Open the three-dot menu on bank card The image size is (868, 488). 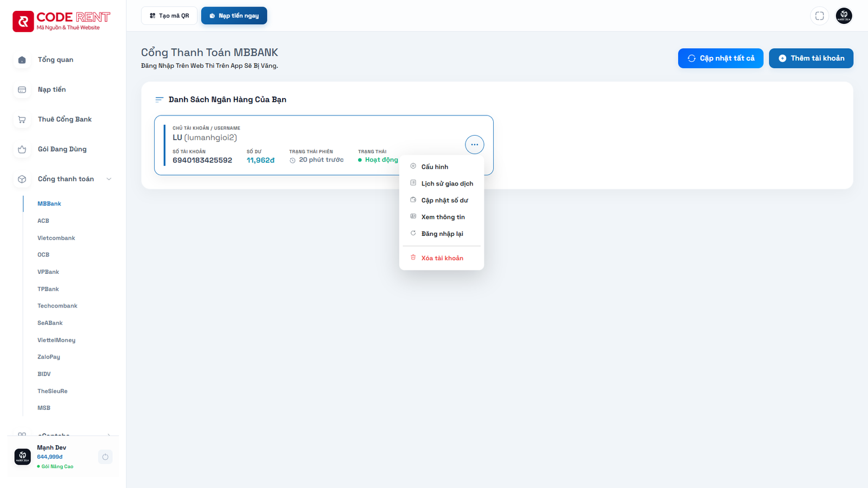coord(474,145)
